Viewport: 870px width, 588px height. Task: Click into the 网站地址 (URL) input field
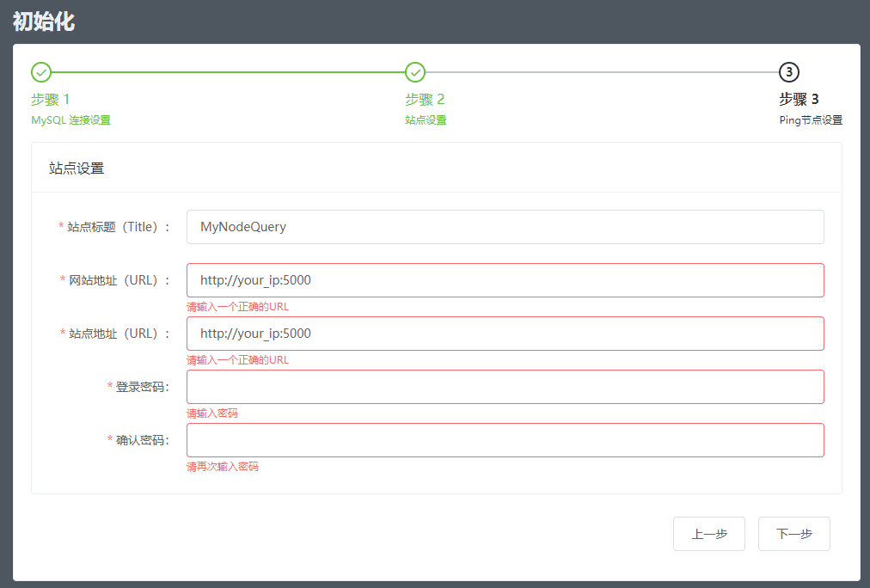pos(505,280)
